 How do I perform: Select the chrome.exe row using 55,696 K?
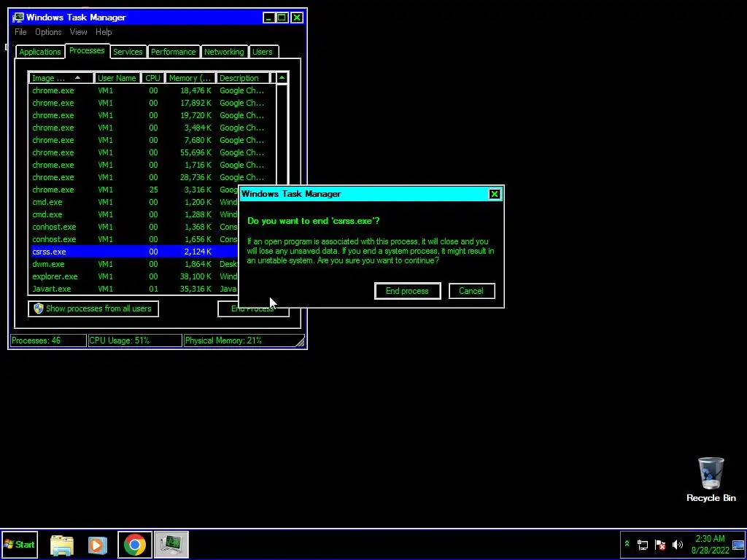152,153
